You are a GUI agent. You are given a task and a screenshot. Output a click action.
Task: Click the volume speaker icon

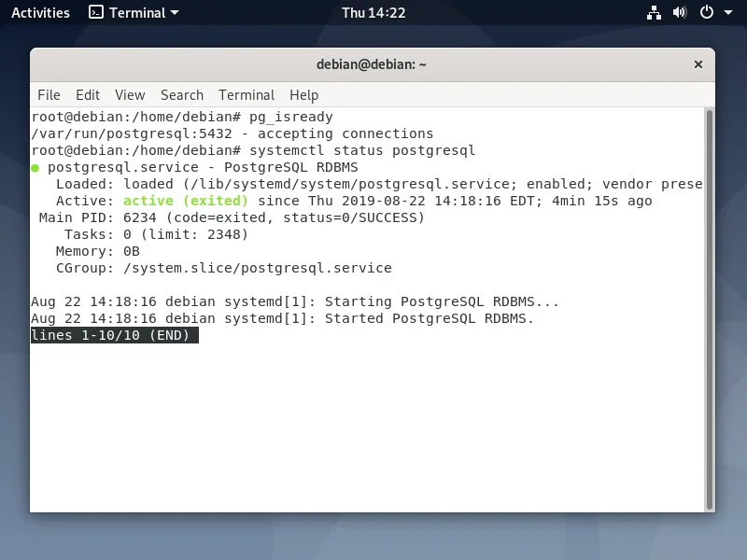(680, 12)
